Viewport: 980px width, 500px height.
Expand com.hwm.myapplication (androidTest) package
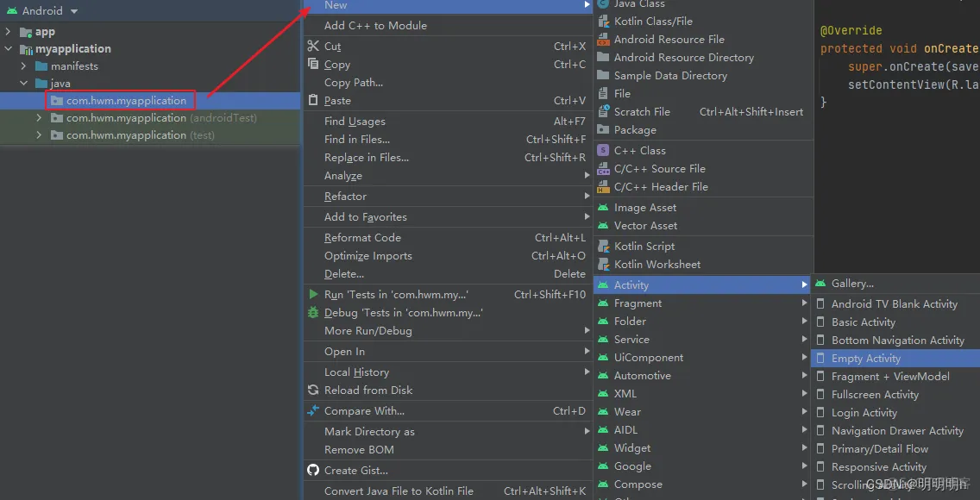39,118
